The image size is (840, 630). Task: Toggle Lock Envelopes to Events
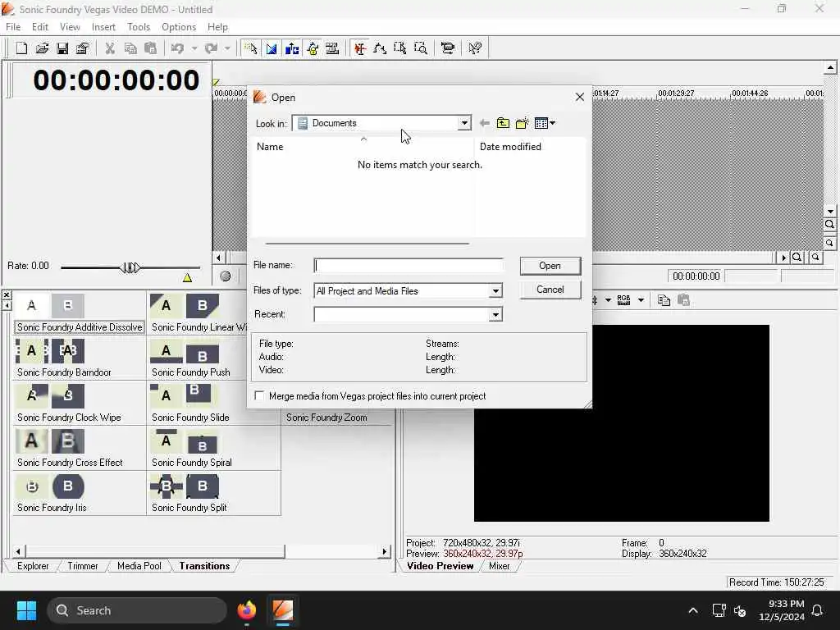[x=313, y=48]
